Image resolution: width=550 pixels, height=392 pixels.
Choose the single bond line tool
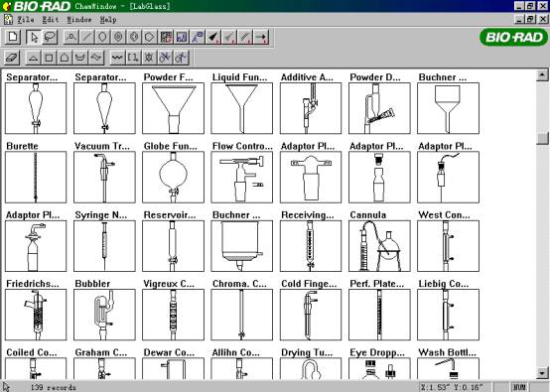[x=86, y=37]
